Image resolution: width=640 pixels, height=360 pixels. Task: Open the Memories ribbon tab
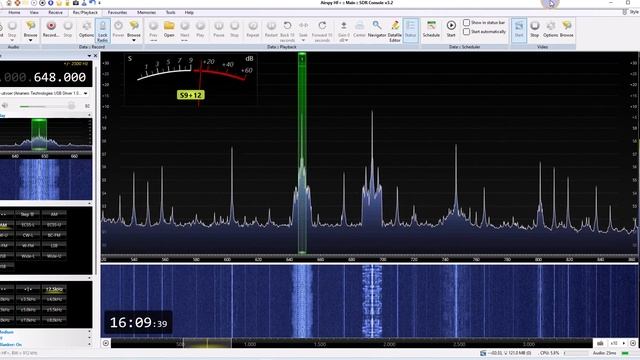click(x=147, y=13)
